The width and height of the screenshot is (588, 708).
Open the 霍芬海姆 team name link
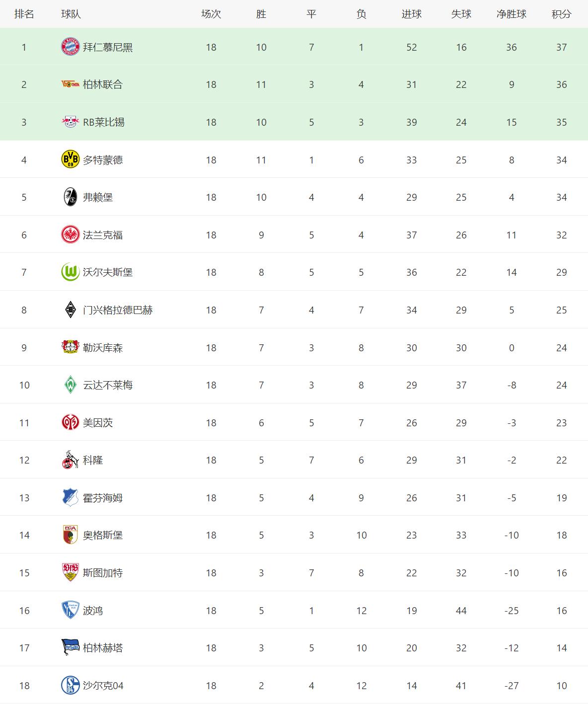click(x=103, y=498)
